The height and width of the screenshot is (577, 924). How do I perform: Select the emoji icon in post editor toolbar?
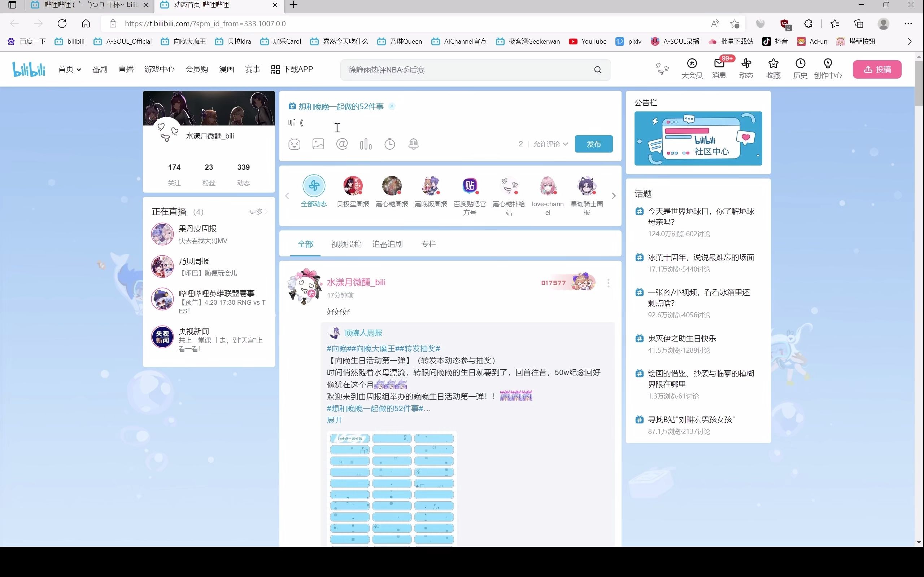pos(294,144)
